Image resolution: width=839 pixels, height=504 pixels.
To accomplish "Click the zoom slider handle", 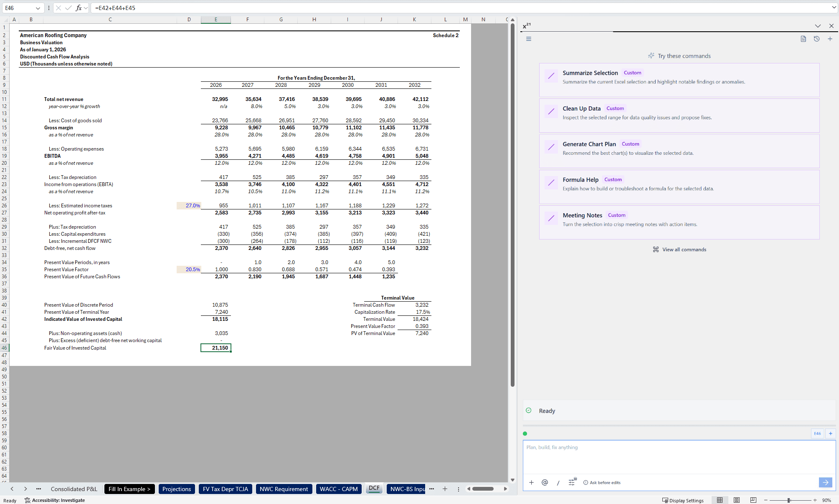I will (788, 500).
